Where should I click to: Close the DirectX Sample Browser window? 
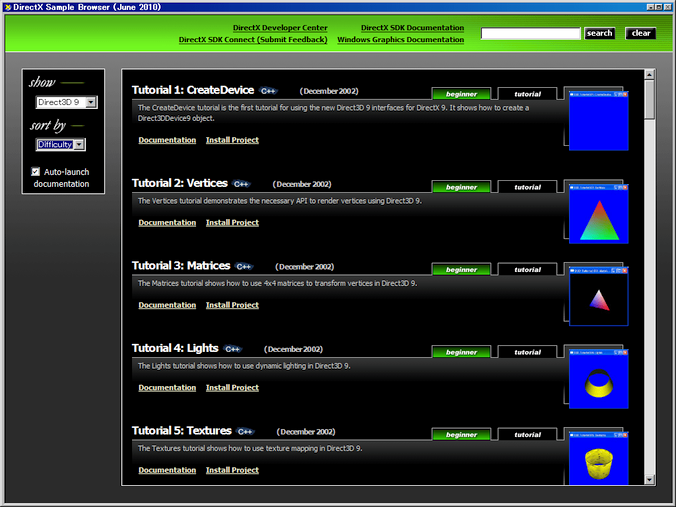click(x=666, y=7)
